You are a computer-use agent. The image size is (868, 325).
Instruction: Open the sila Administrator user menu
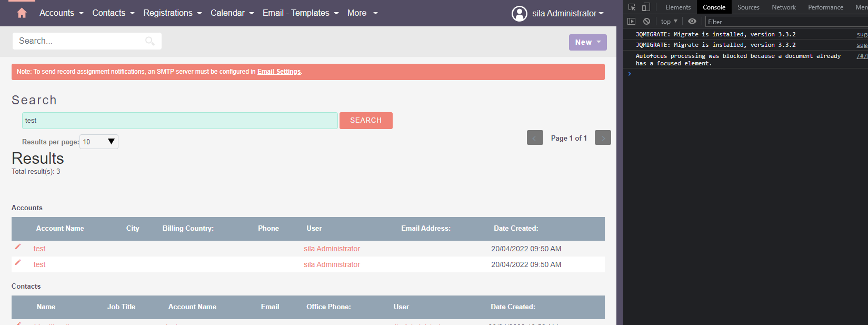click(x=558, y=13)
